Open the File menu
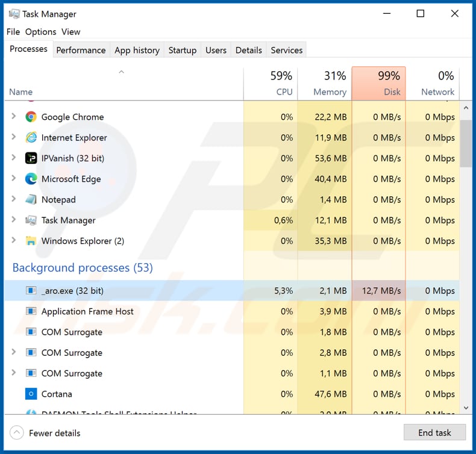This screenshot has height=454, width=476. tap(13, 31)
